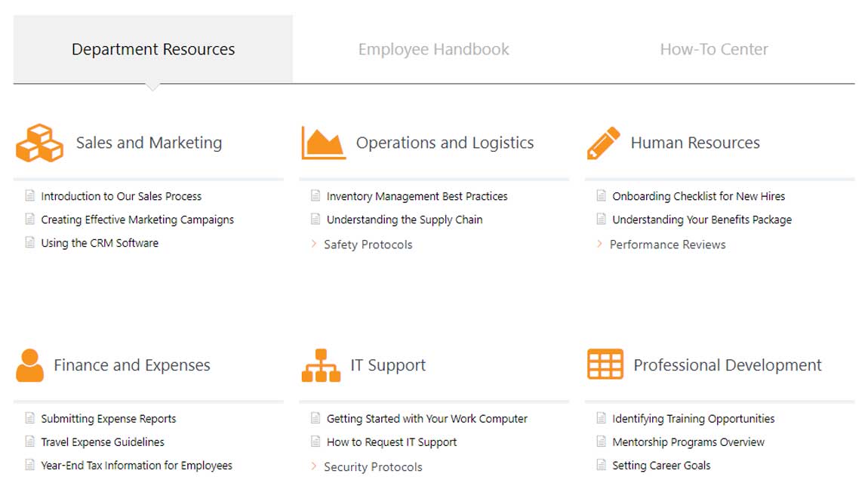868x486 pixels.
Task: Open Mentorship Programs Overview article
Action: [x=688, y=442]
